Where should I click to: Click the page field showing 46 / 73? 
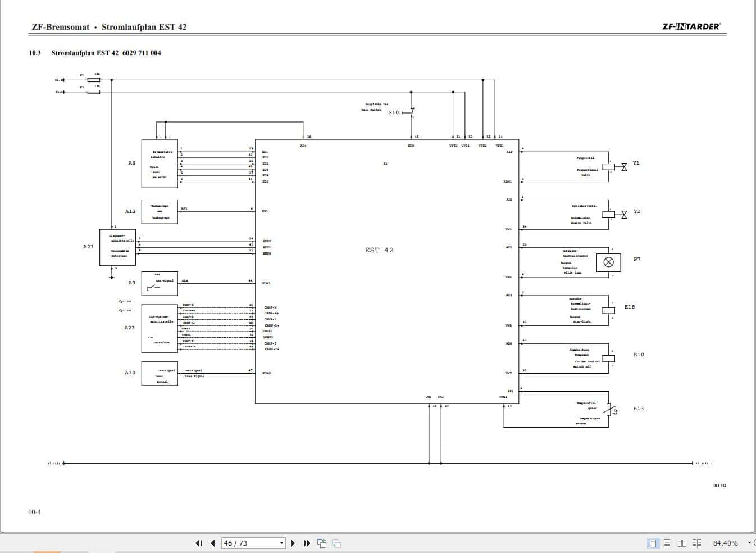pyautogui.click(x=247, y=543)
